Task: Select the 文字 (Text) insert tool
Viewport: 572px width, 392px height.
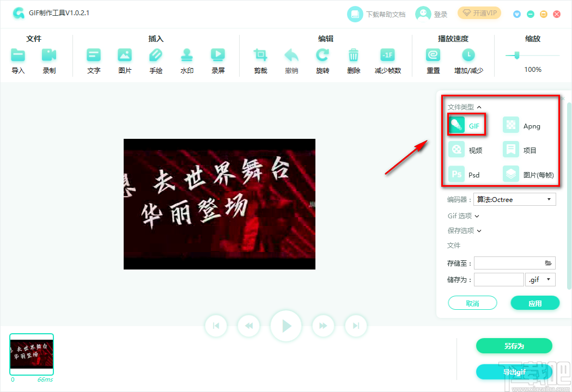Action: click(93, 56)
